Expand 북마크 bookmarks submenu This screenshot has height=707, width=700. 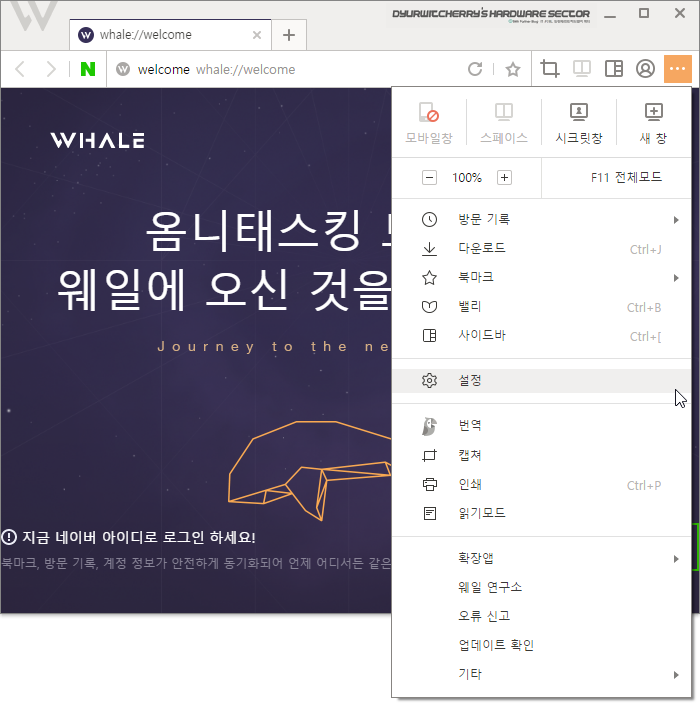(x=541, y=278)
